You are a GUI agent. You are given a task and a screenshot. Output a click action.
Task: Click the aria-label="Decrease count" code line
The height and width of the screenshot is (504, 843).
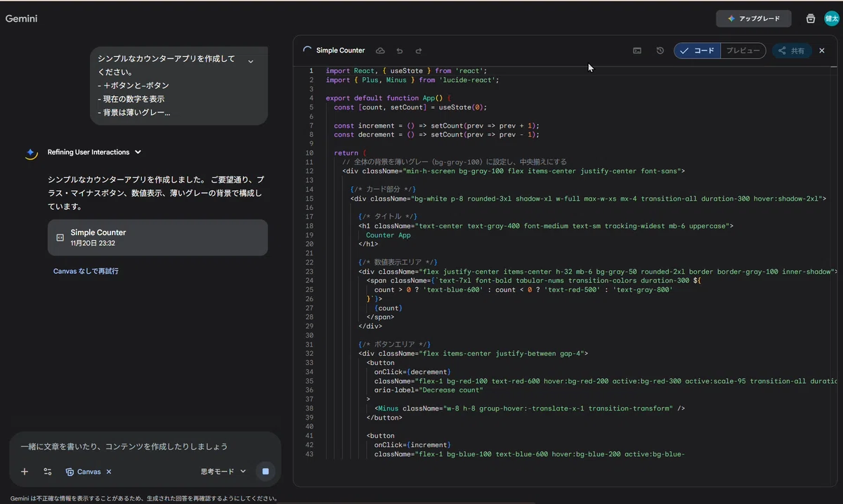pyautogui.click(x=429, y=390)
